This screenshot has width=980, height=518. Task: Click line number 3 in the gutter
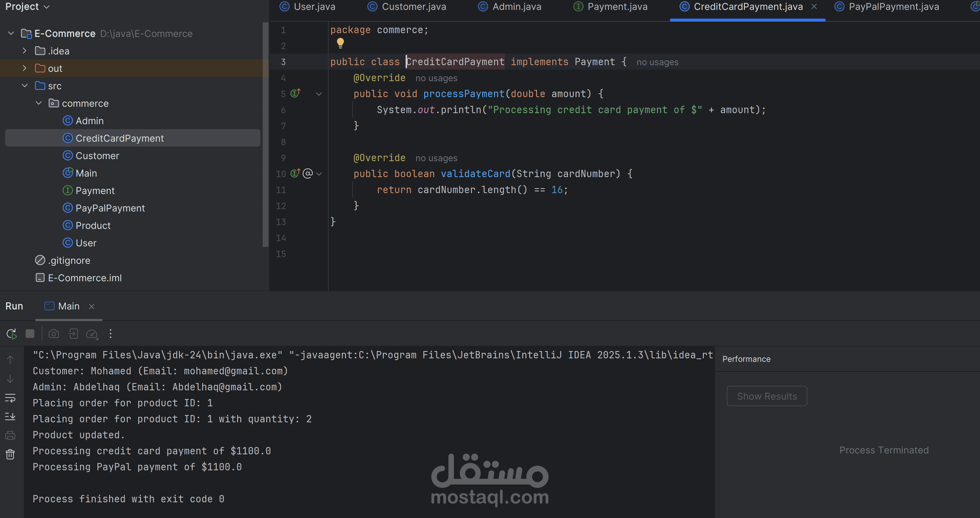[283, 62]
